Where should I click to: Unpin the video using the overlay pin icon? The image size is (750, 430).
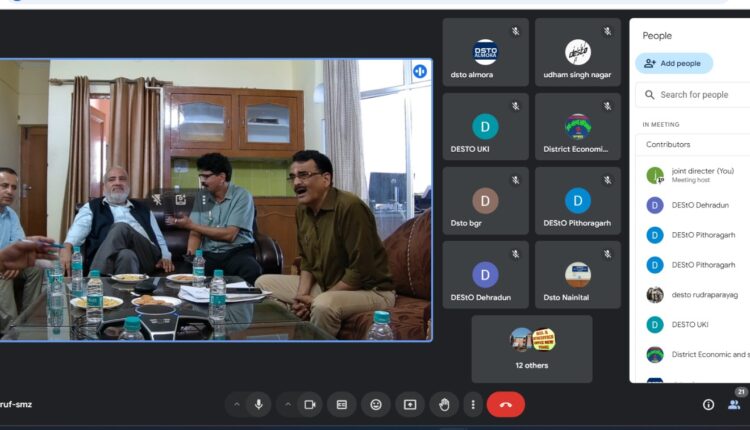157,199
